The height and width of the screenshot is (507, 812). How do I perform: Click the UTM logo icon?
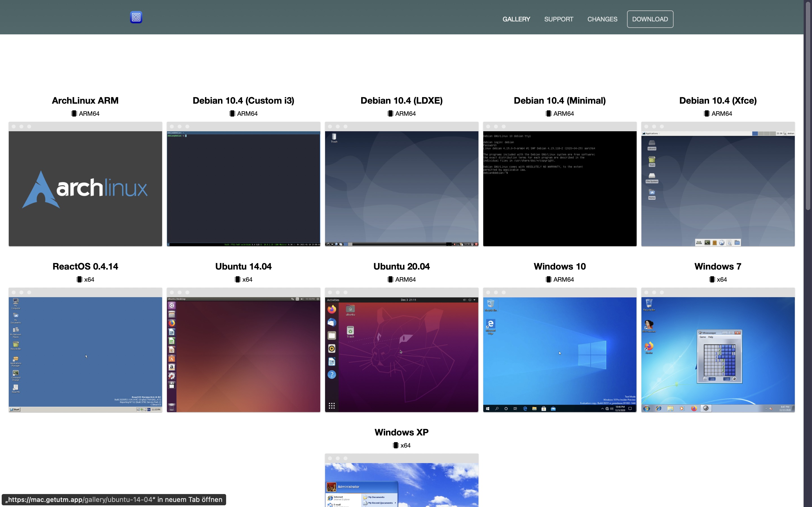136,17
